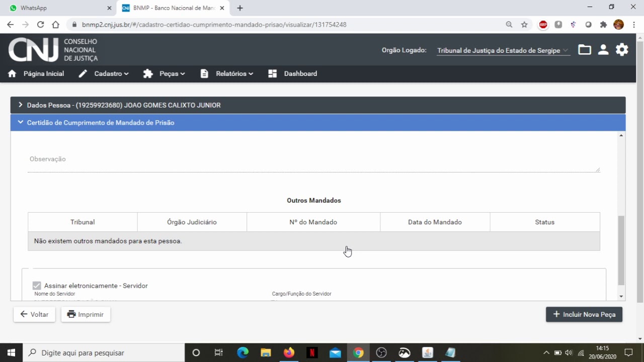644x362 pixels.
Task: Open Netflix from taskbar
Action: (312, 352)
